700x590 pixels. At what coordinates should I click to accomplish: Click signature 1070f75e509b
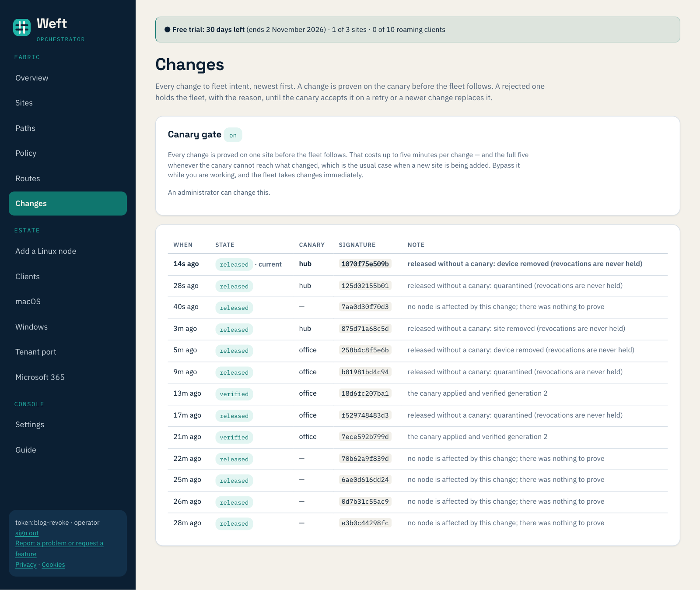(365, 264)
